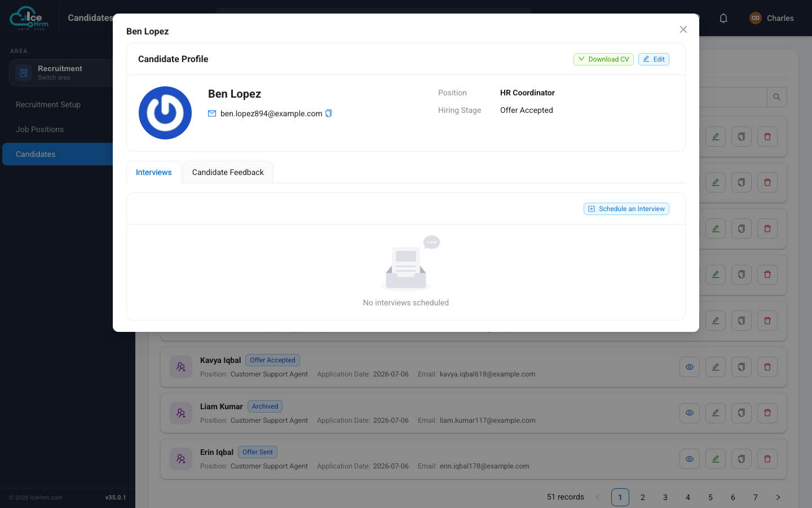Viewport: 812px width, 508px height.
Task: Switch to the Interviews tab
Action: (x=154, y=172)
